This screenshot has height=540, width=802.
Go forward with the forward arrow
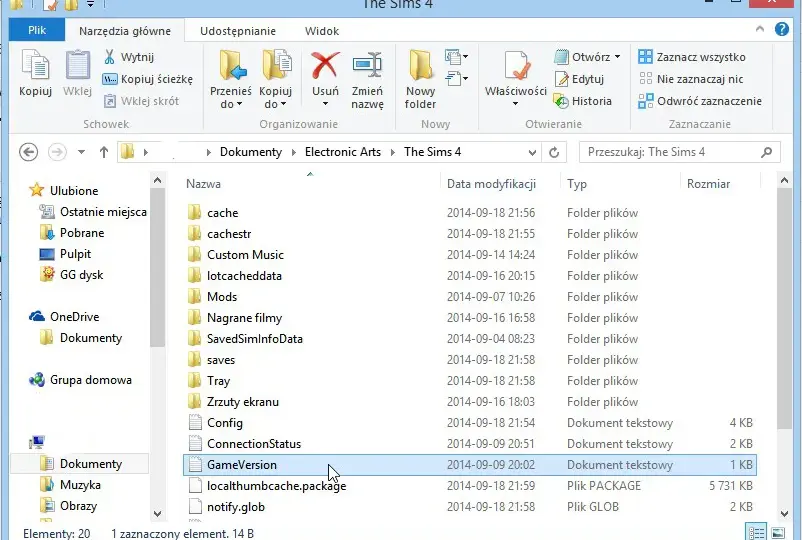pos(57,152)
